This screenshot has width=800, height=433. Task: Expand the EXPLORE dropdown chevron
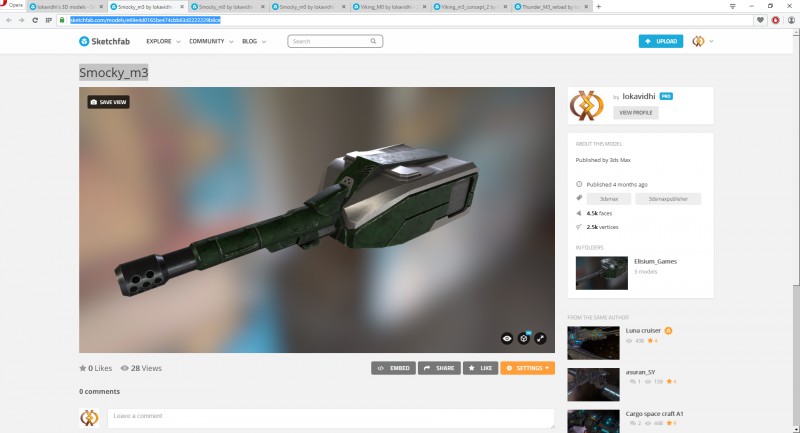(178, 42)
